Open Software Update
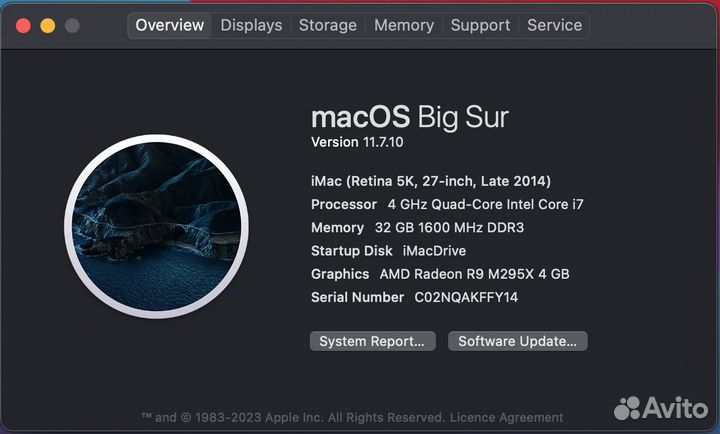 point(518,341)
